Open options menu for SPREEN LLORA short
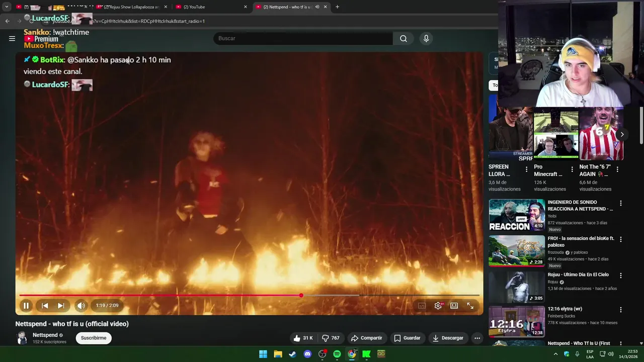 [x=527, y=169]
